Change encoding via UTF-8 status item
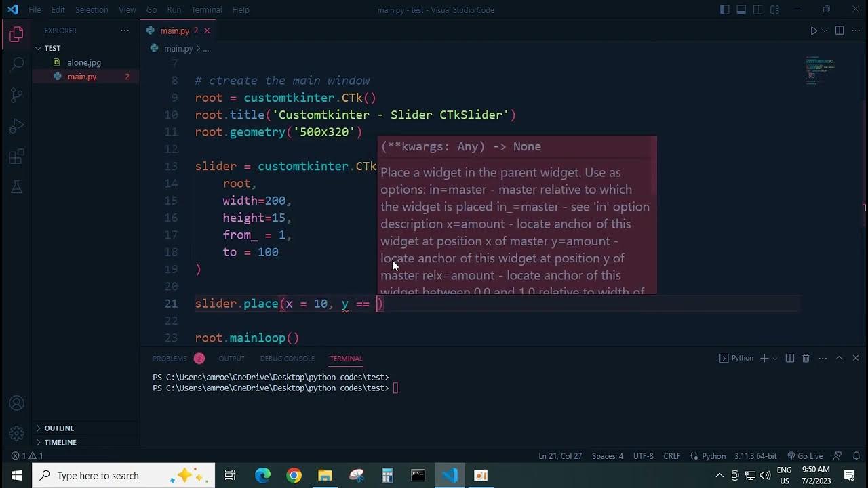The height and width of the screenshot is (488, 868). pos(643,456)
